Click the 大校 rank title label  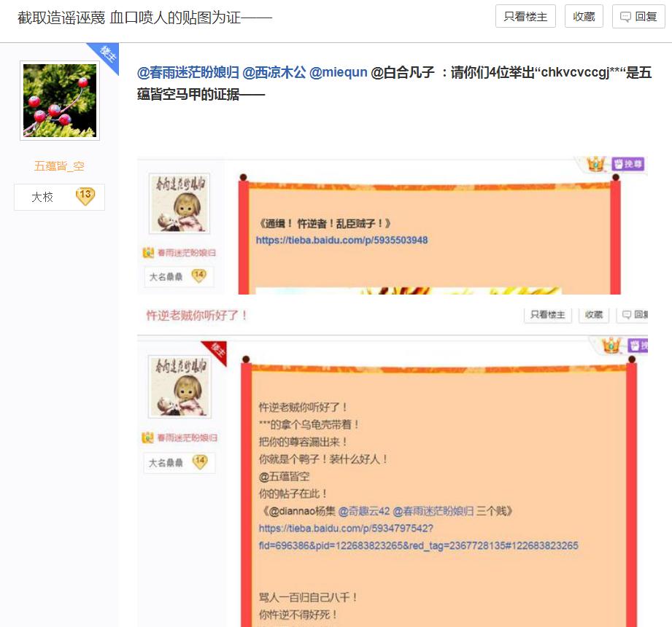[x=42, y=197]
